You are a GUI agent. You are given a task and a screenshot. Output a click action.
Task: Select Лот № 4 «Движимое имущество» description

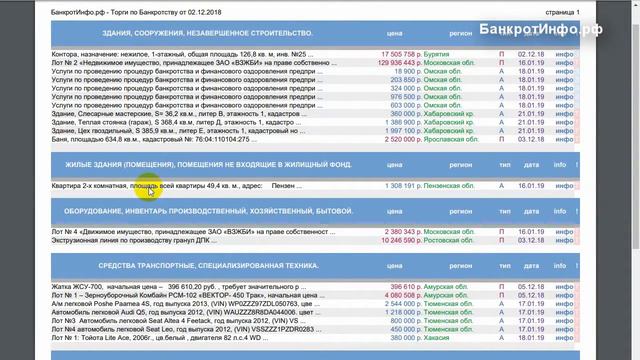coord(193,232)
